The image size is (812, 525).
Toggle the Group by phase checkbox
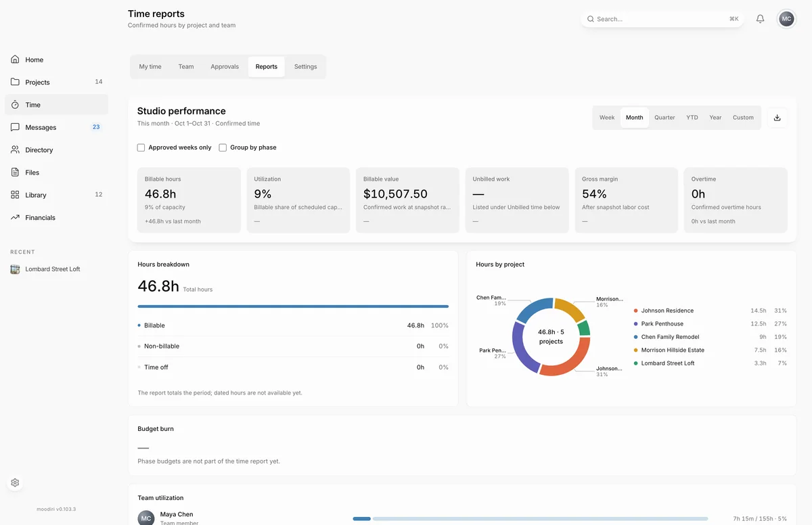[x=223, y=147]
